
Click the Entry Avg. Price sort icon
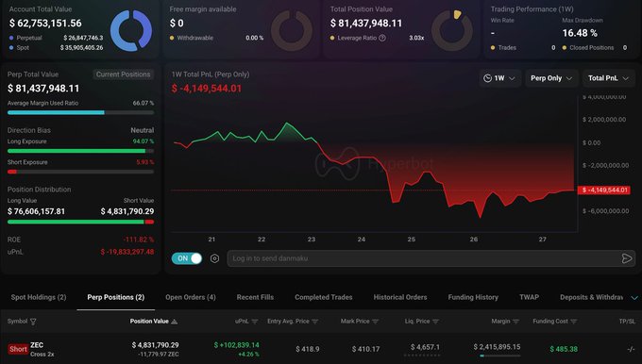[314, 322]
